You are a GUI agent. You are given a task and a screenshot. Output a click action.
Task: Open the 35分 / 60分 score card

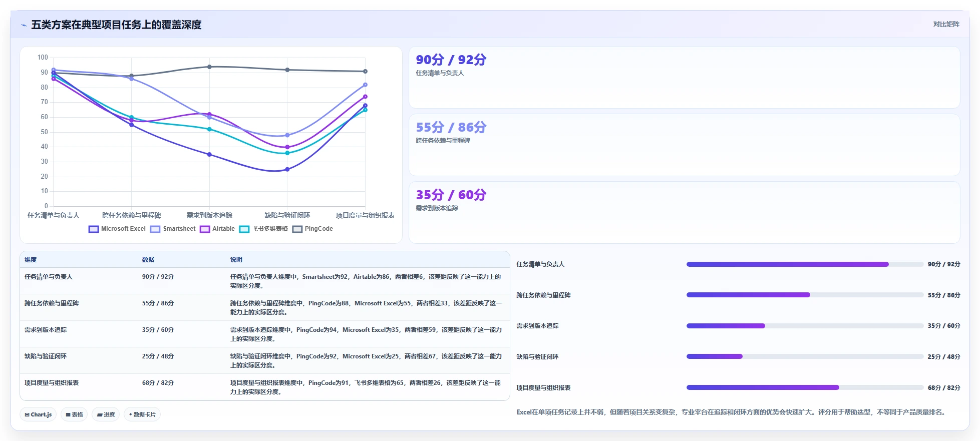(684, 213)
